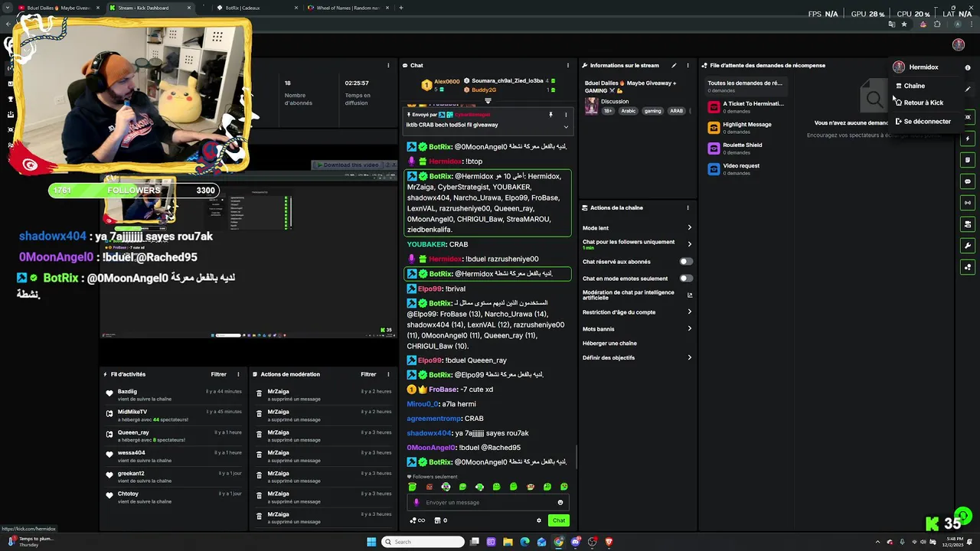
Task: Click Alex0600 in chat leaderboard
Action: tap(446, 82)
